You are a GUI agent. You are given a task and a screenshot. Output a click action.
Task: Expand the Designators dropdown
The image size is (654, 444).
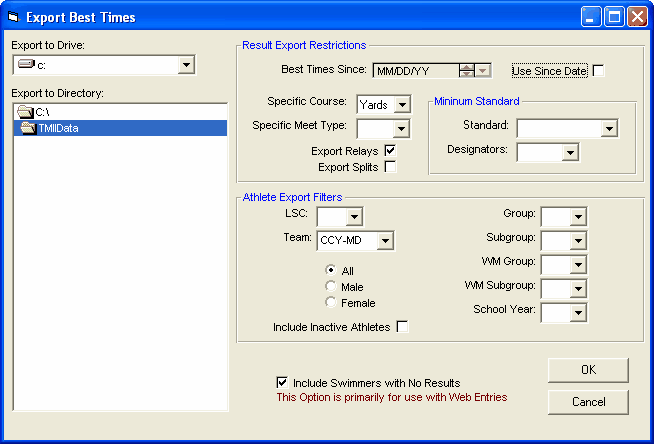(570, 152)
